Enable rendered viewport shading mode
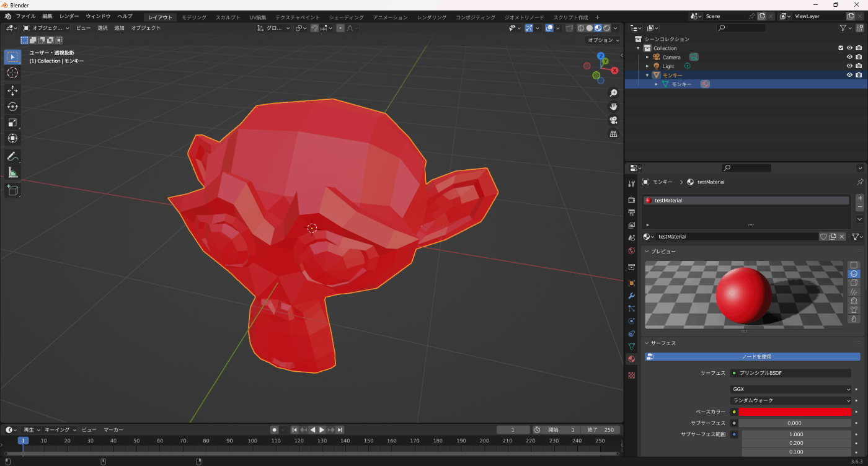The height and width of the screenshot is (466, 868). (606, 28)
